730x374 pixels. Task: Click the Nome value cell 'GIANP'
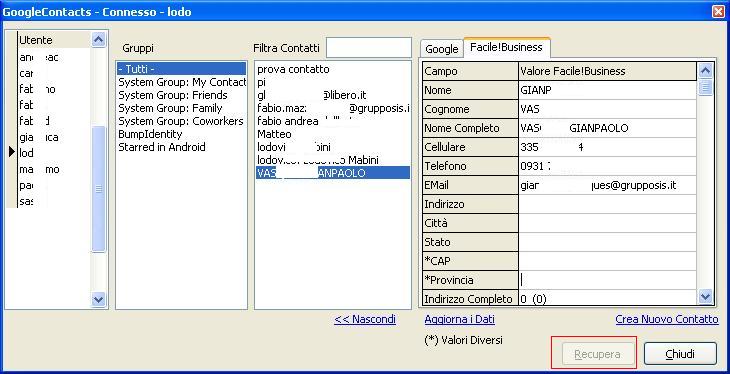[607, 90]
